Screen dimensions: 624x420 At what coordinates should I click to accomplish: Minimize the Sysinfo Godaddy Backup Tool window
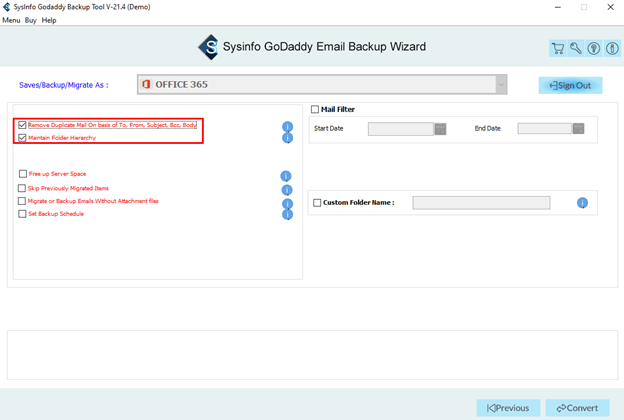point(558,7)
